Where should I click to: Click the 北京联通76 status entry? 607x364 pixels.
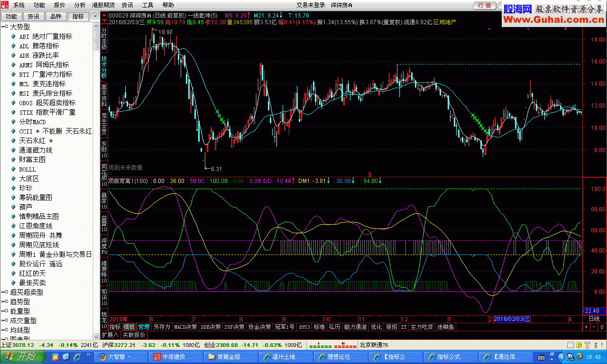[x=374, y=345]
